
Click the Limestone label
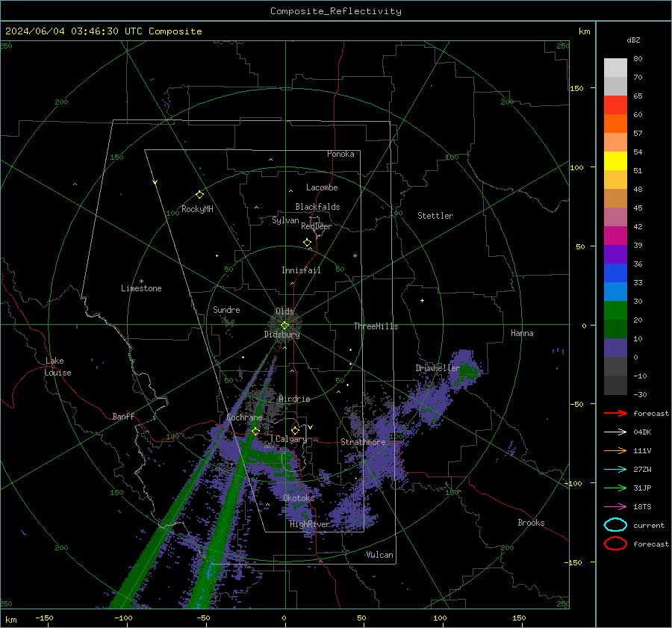[x=141, y=288]
